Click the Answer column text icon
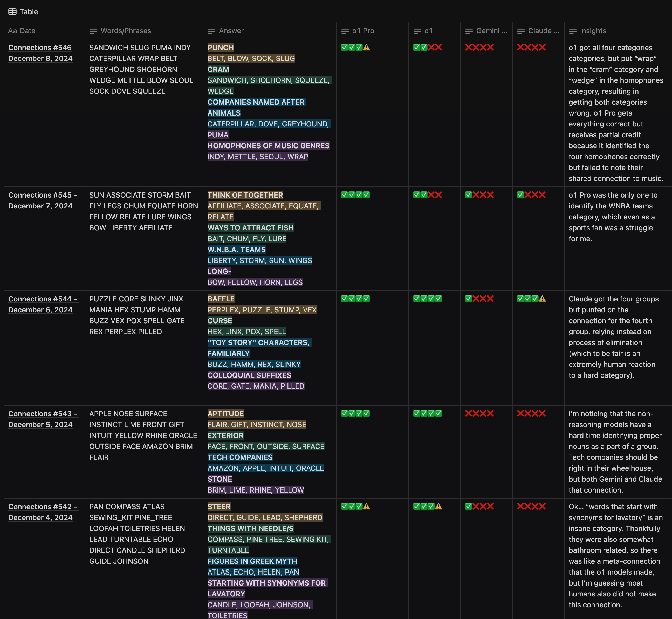The height and width of the screenshot is (619, 672). (x=211, y=31)
